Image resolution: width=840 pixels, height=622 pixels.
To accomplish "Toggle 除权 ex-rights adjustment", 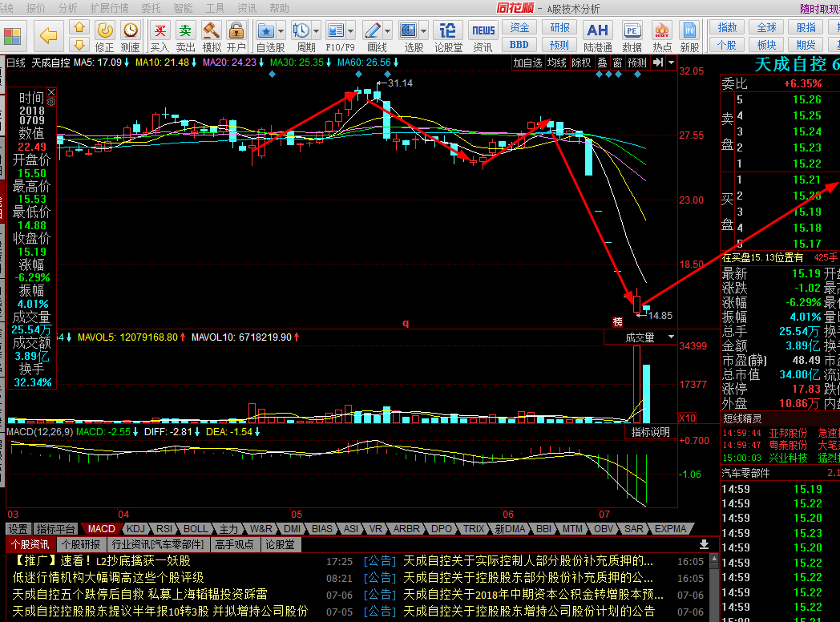I will [x=581, y=63].
